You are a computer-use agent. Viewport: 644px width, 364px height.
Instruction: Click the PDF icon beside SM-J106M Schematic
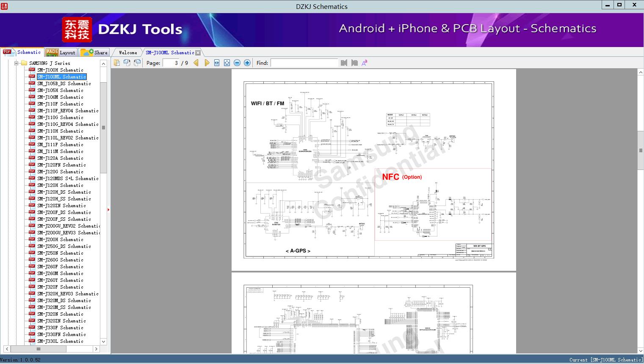point(32,97)
